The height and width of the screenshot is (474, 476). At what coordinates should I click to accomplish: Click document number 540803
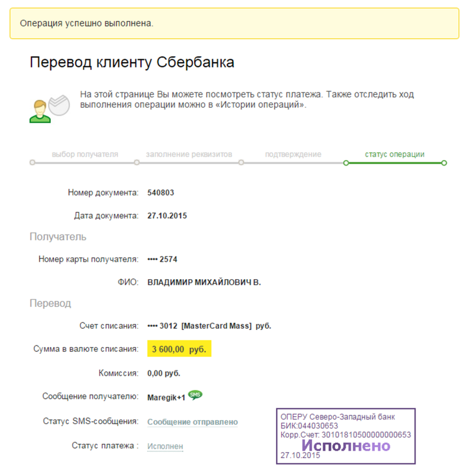pyautogui.click(x=160, y=193)
